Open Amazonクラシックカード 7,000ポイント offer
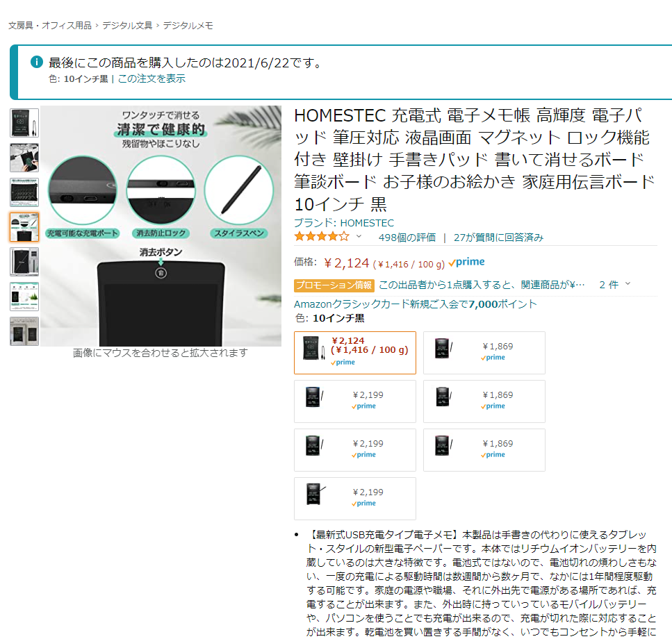The image size is (672, 639). click(416, 304)
